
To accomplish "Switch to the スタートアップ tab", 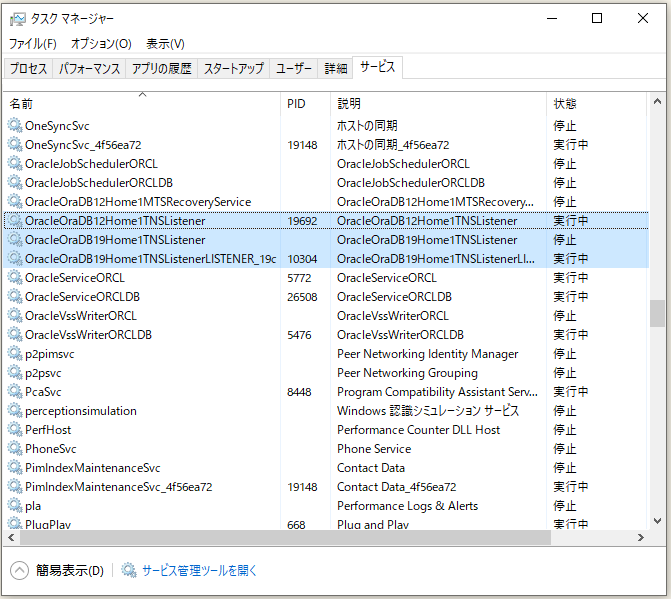I will 234,68.
